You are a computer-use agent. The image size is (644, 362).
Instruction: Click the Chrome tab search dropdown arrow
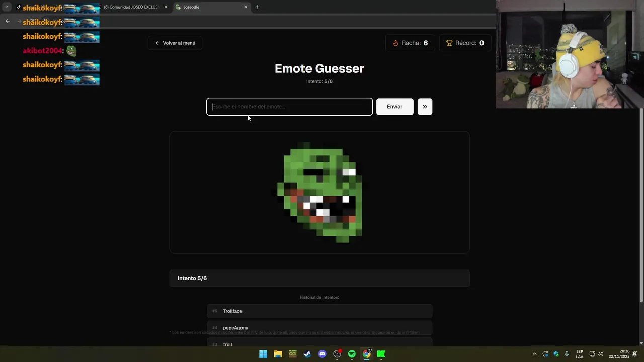[7, 7]
